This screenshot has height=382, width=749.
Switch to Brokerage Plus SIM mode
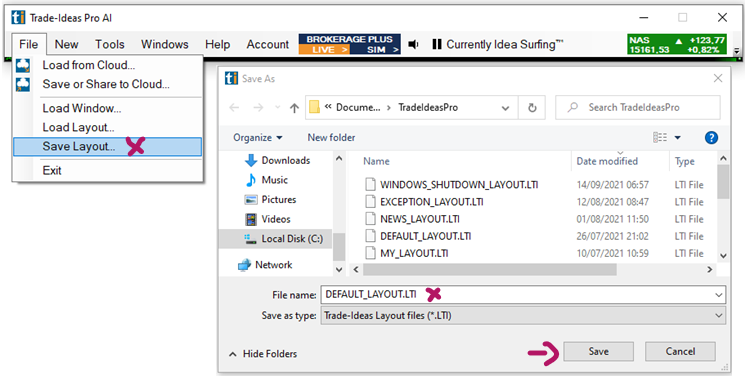tap(376, 50)
